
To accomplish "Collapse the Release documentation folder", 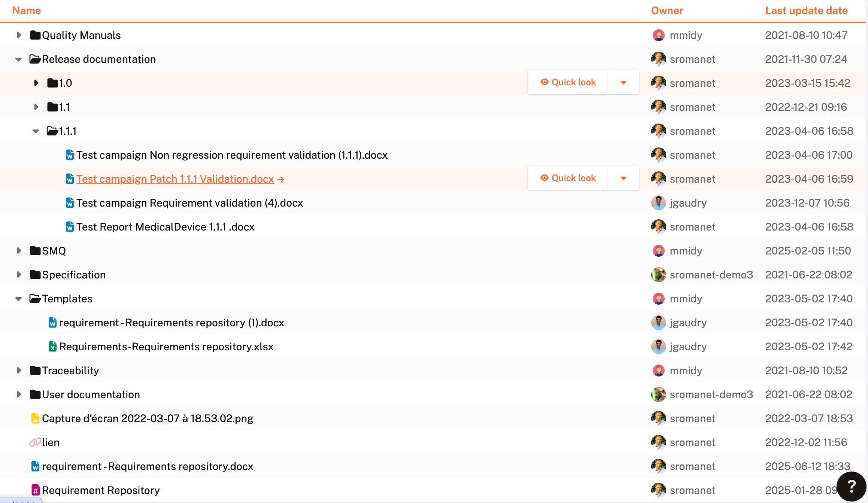I will point(18,59).
